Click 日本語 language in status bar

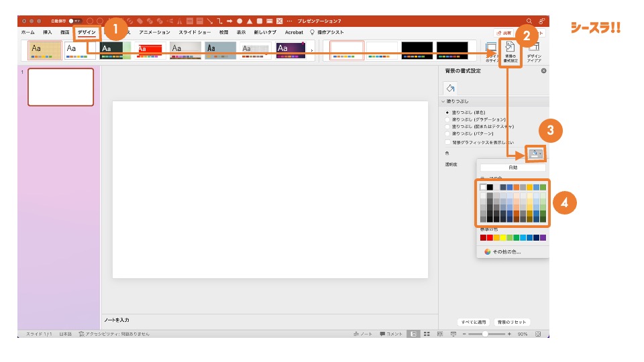(65, 334)
